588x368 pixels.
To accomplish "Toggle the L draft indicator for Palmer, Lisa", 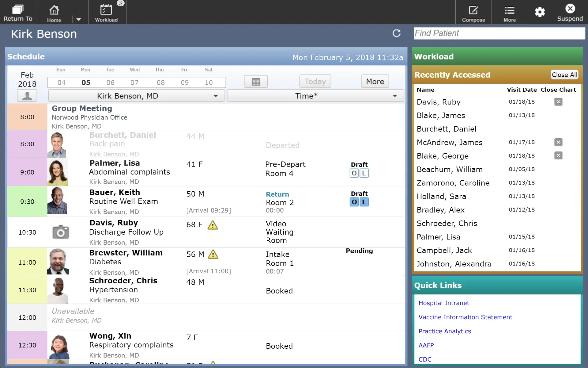I will (x=364, y=173).
